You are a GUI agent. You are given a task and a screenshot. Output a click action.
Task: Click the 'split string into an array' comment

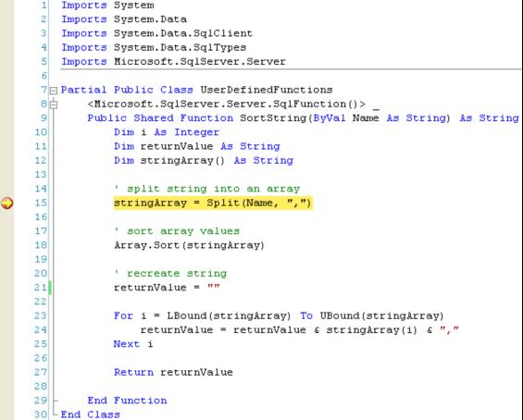point(206,189)
